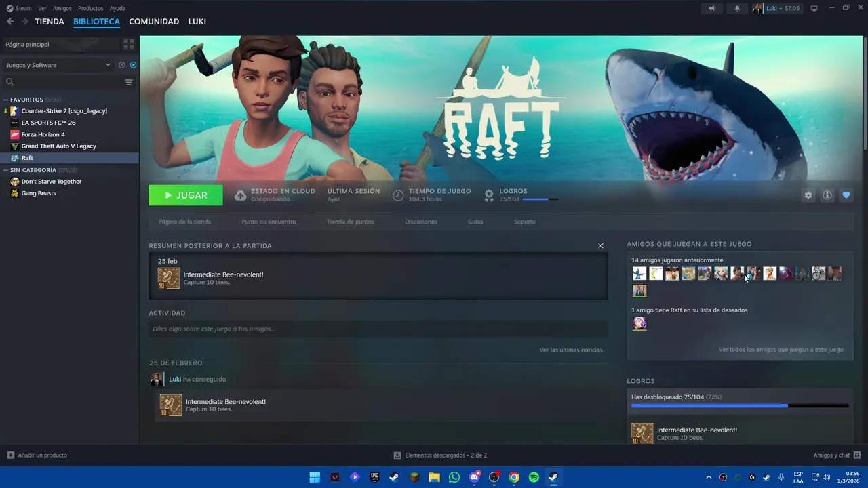Viewport: 868px width, 488px height.
Task: Go back with the left arrow
Action: 10,22
